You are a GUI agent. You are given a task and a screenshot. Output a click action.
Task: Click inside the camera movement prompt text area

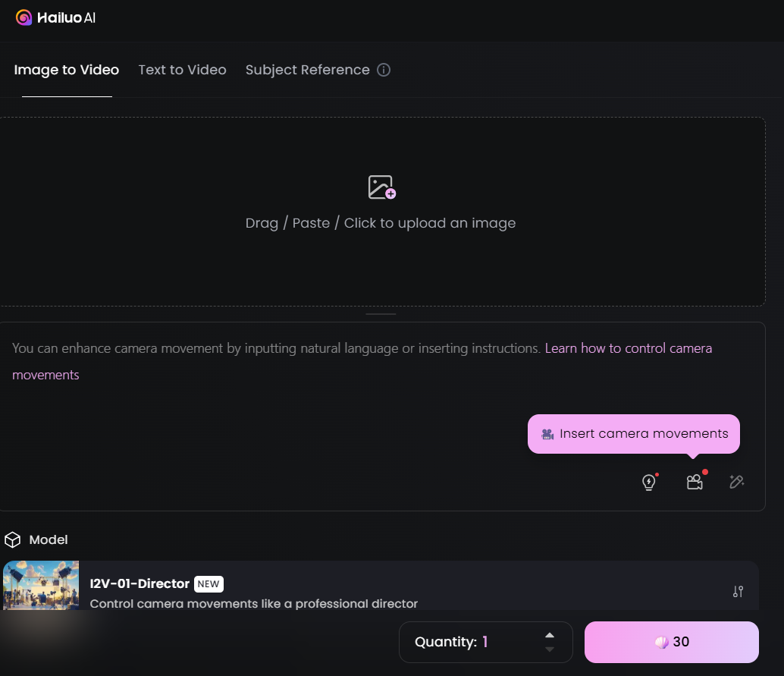click(303, 425)
